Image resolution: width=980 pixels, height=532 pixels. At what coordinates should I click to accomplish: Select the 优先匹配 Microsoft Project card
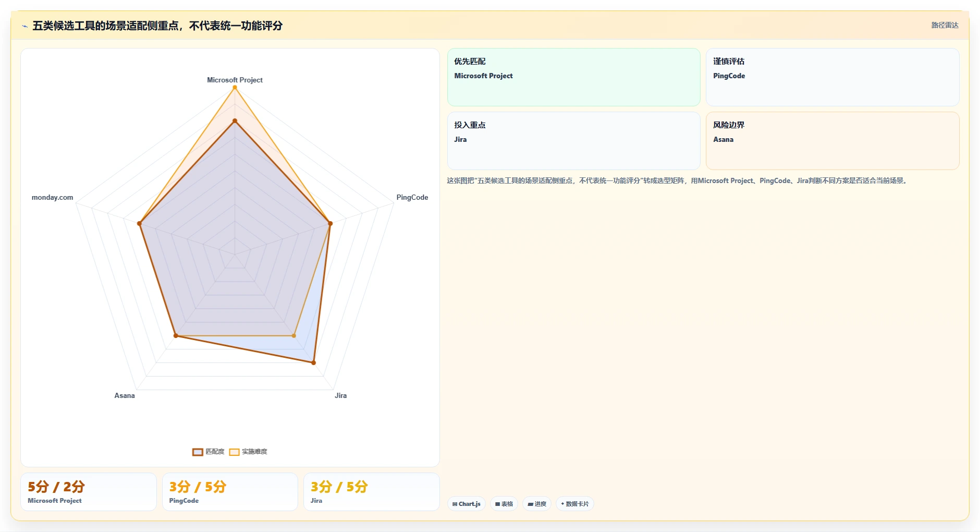tap(573, 77)
